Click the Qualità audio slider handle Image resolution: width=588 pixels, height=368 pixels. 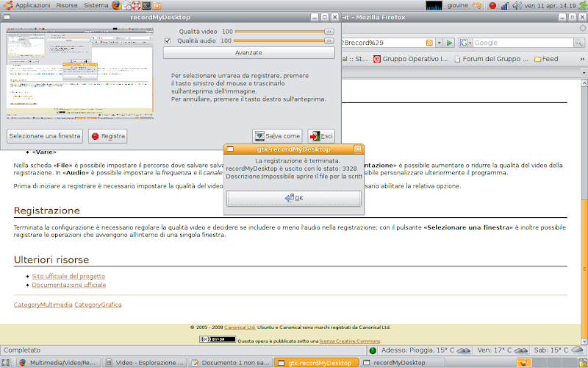tap(329, 40)
